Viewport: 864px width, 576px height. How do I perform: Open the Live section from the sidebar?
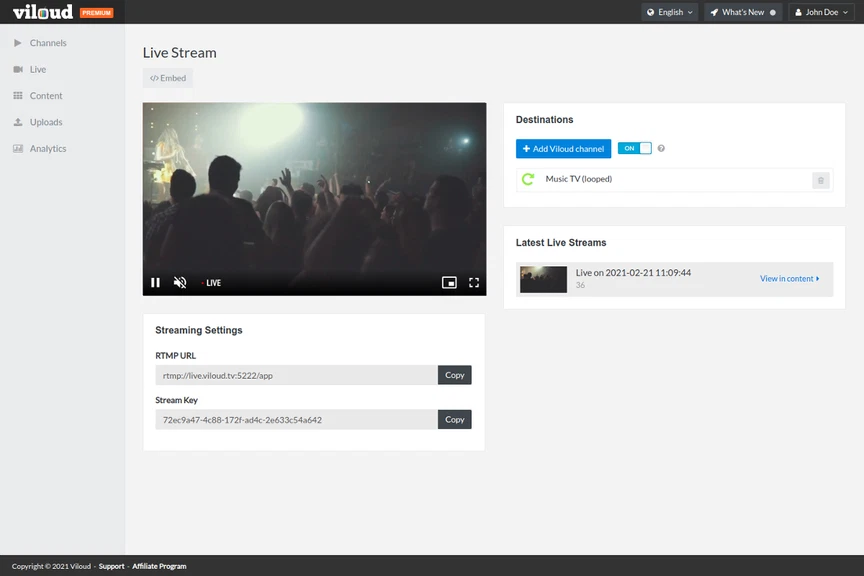click(x=36, y=69)
